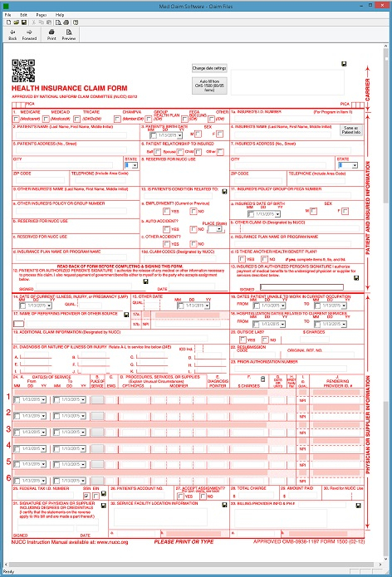392x577 pixels.
Task: Click the Same as Patient Info button
Action: (x=350, y=130)
